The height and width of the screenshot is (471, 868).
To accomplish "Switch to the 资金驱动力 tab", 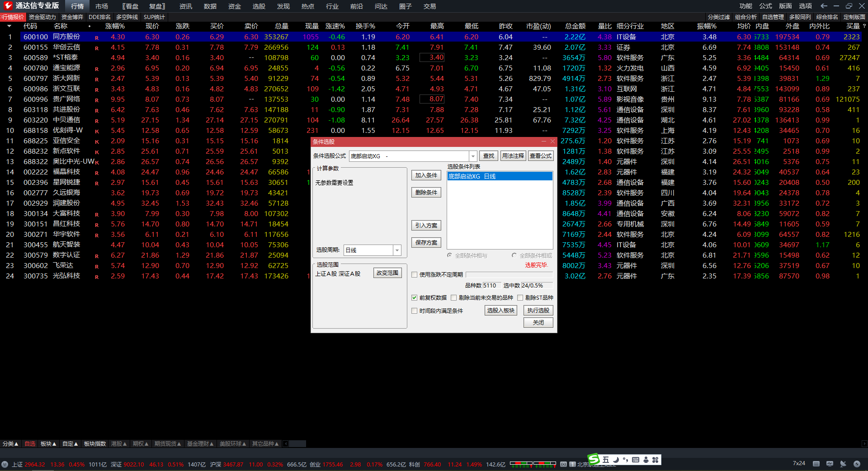I will click(x=42, y=17).
